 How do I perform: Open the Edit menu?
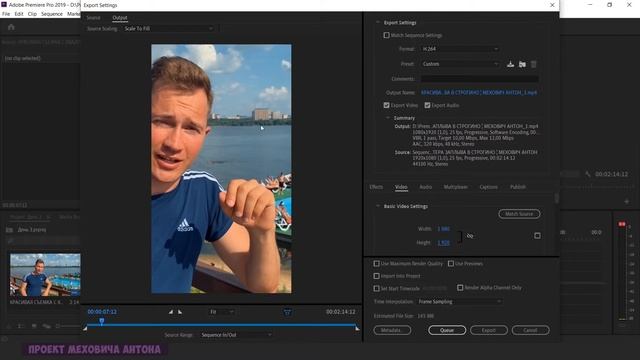pos(19,14)
